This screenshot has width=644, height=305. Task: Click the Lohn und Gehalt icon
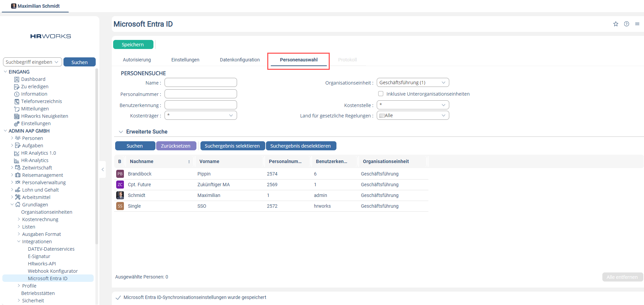[18, 190]
